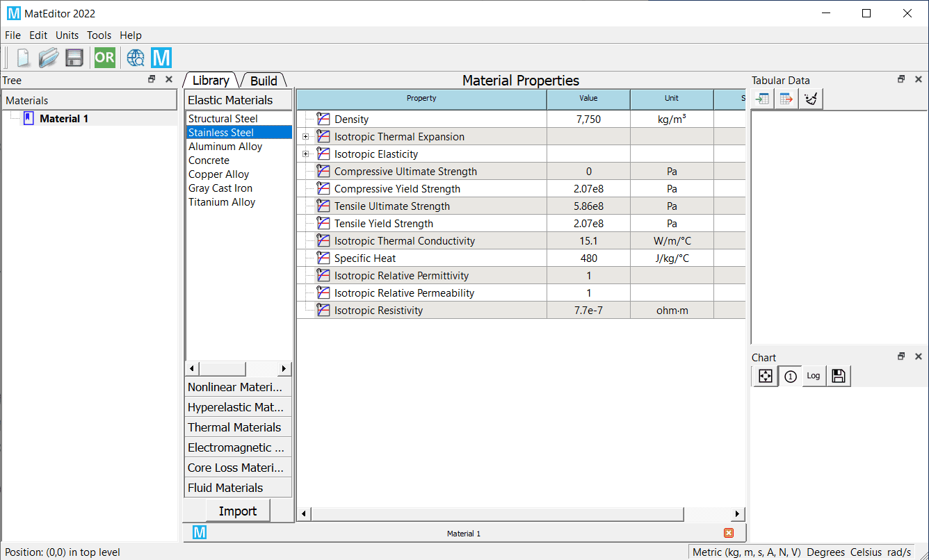Expand the Nonlinear Materials section
929x560 pixels.
click(x=239, y=387)
